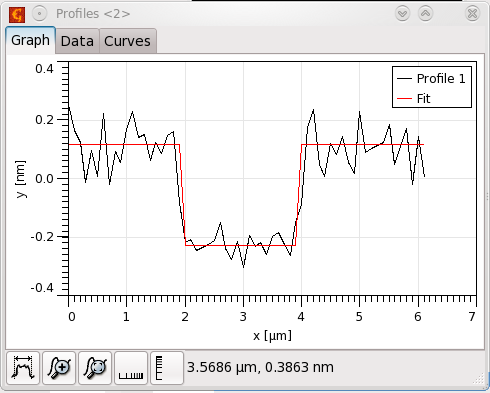490x393 pixels.
Task: Activate the zoom in graph tool
Action: [x=59, y=368]
